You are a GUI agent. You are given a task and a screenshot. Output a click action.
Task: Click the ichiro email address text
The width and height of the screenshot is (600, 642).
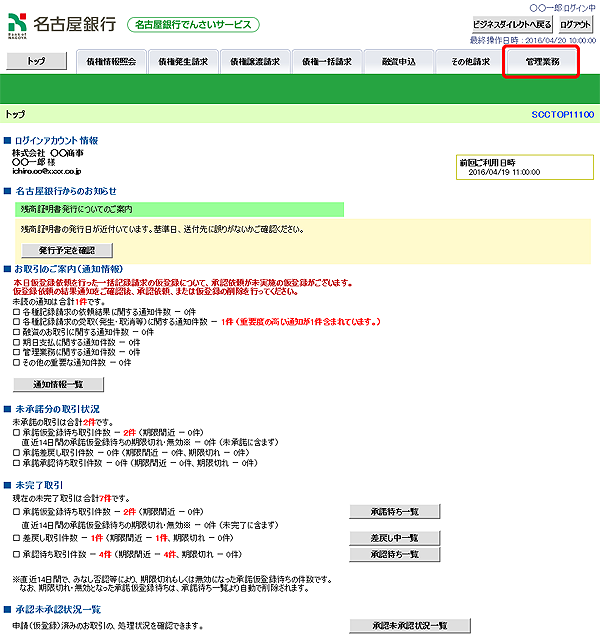(x=47, y=172)
